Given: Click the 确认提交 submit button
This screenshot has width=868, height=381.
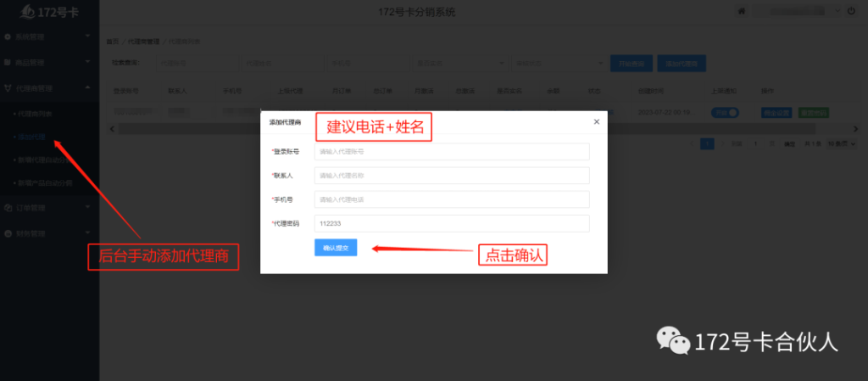Looking at the screenshot, I should tap(336, 248).
